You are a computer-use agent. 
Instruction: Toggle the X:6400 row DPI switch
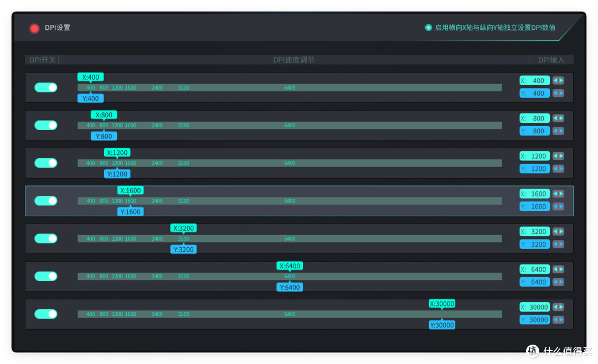coord(46,276)
